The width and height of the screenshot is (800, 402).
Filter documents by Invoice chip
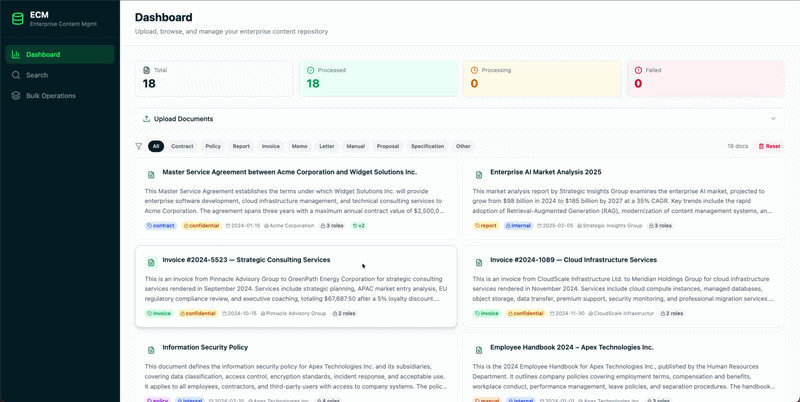(x=271, y=146)
